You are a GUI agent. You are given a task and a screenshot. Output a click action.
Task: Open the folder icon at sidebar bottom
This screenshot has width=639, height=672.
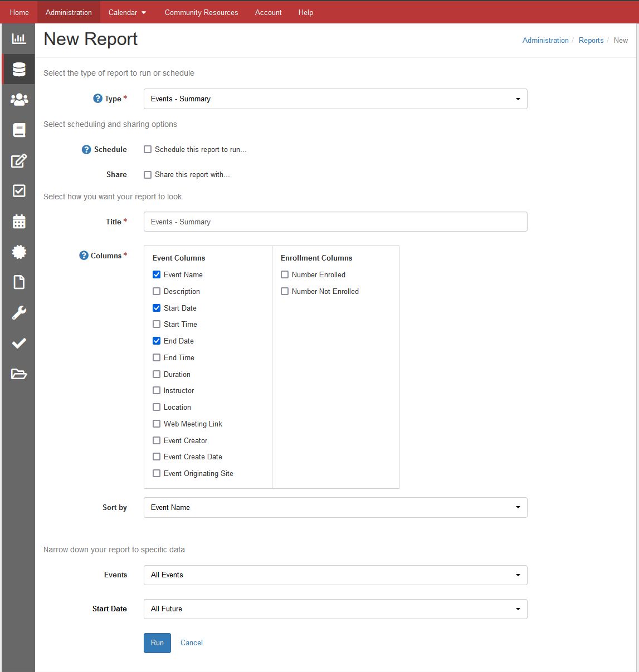click(18, 374)
